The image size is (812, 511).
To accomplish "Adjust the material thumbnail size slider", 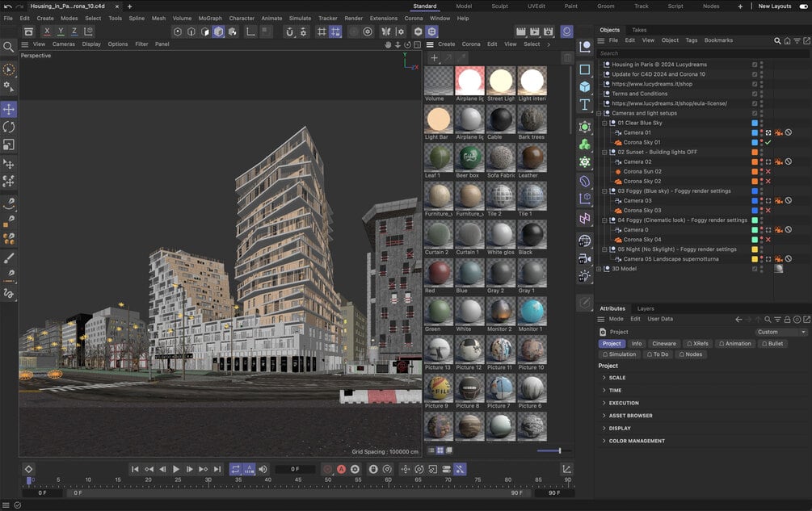I will (559, 450).
